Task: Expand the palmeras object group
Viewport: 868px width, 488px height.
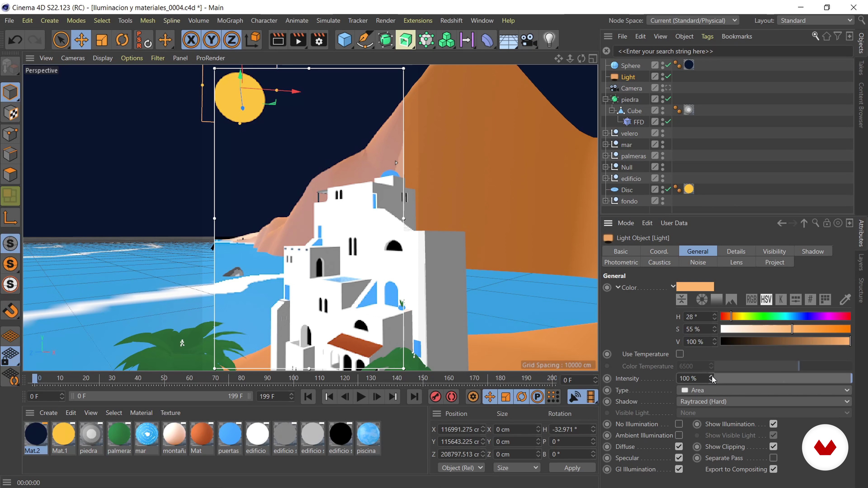Action: pyautogui.click(x=605, y=156)
